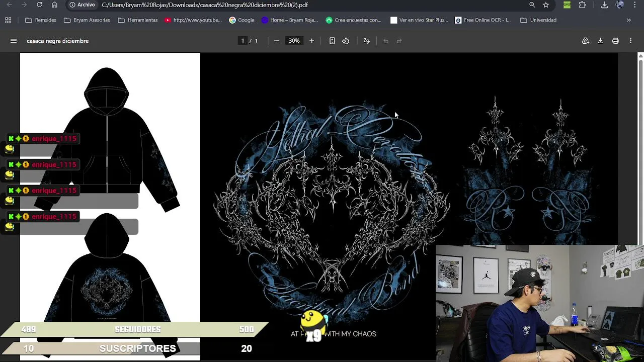The width and height of the screenshot is (644, 362).
Task: Click the browser forward arrow
Action: 24,5
